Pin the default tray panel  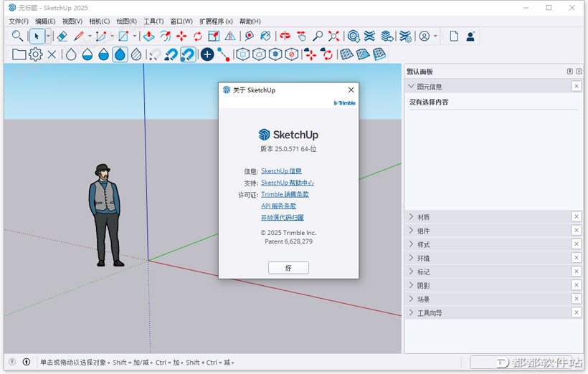570,71
